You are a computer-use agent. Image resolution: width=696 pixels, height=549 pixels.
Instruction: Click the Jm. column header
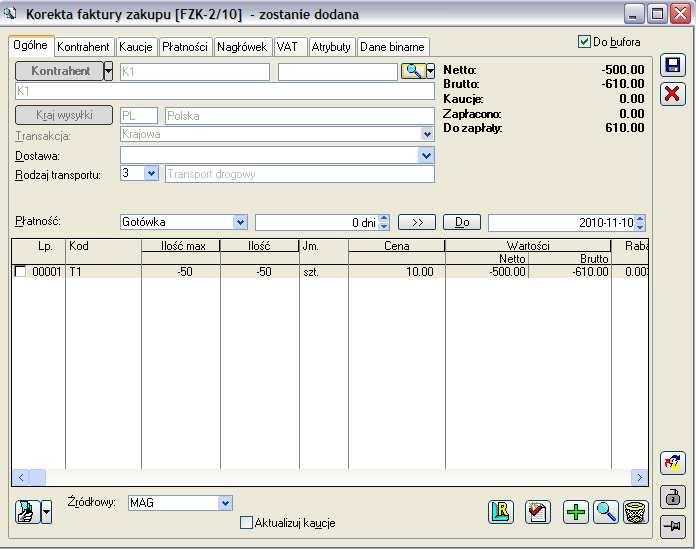pyautogui.click(x=324, y=252)
